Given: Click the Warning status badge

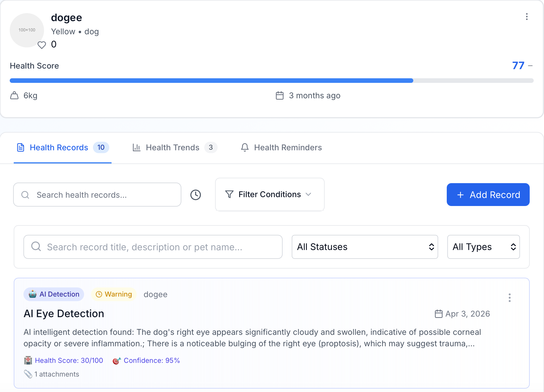Looking at the screenshot, I should [x=114, y=294].
